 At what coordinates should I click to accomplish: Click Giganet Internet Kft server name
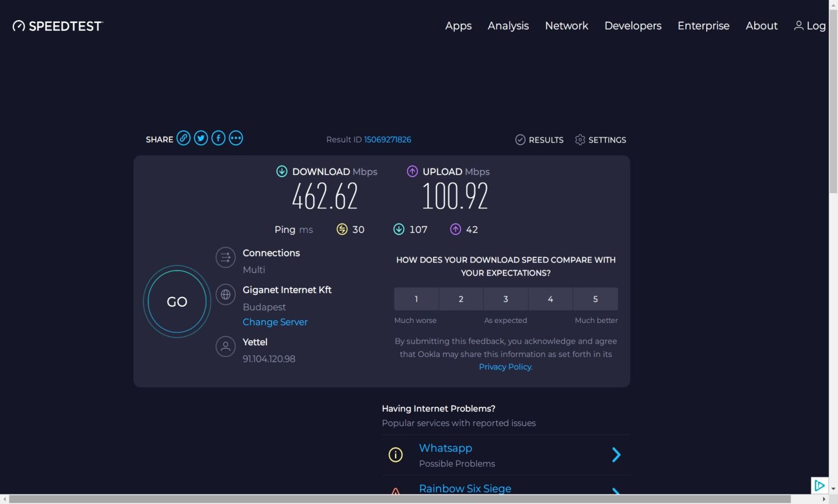click(x=287, y=289)
